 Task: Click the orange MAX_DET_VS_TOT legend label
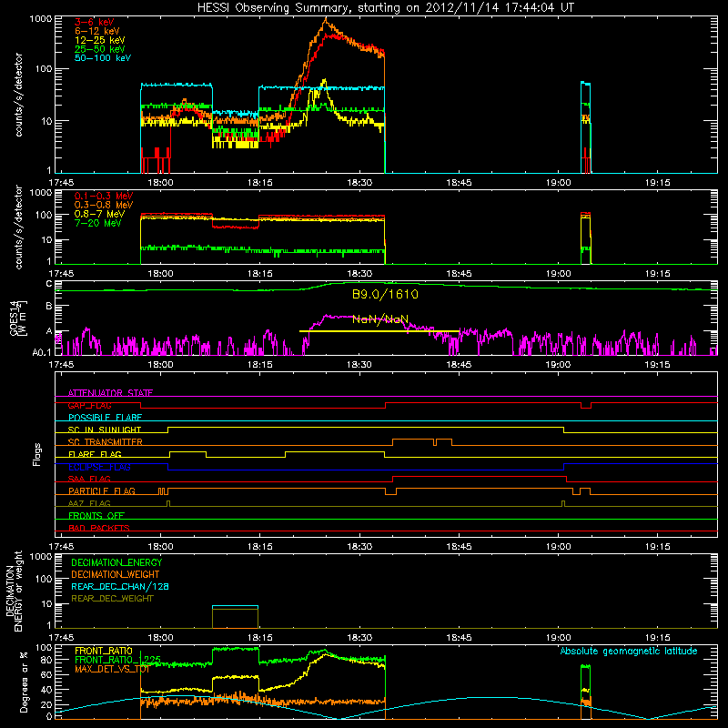112,669
